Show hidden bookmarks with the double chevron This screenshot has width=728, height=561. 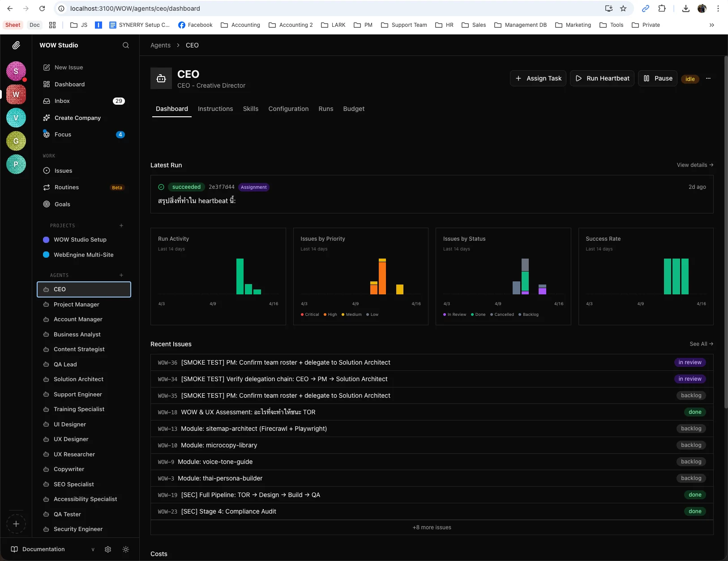pyautogui.click(x=711, y=25)
